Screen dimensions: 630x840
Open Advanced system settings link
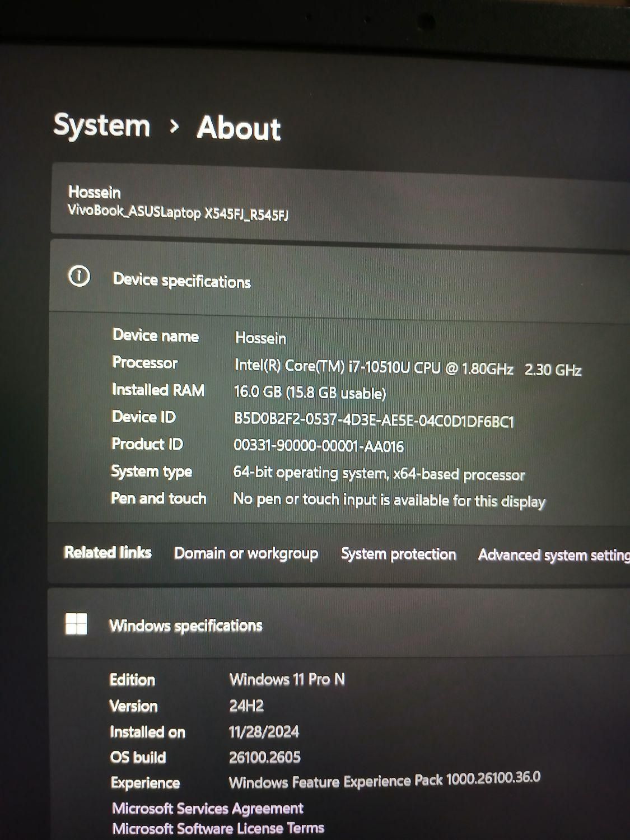point(554,555)
